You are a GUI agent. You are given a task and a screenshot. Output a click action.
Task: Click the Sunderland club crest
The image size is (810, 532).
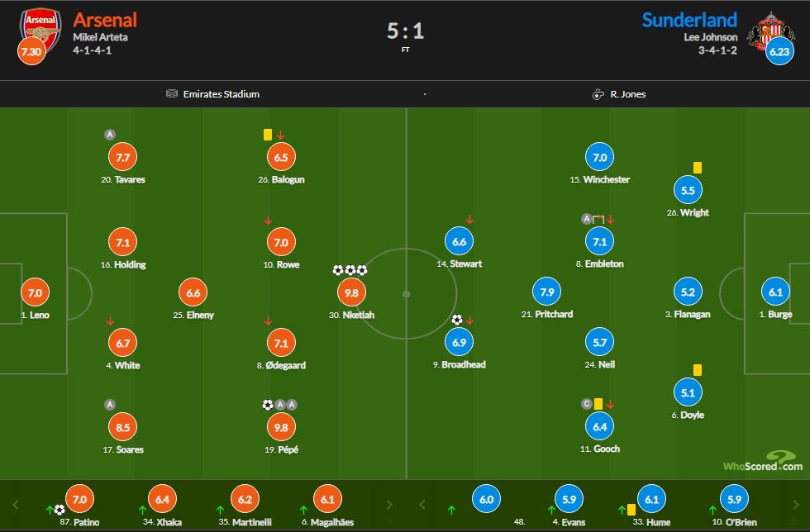pos(770,31)
